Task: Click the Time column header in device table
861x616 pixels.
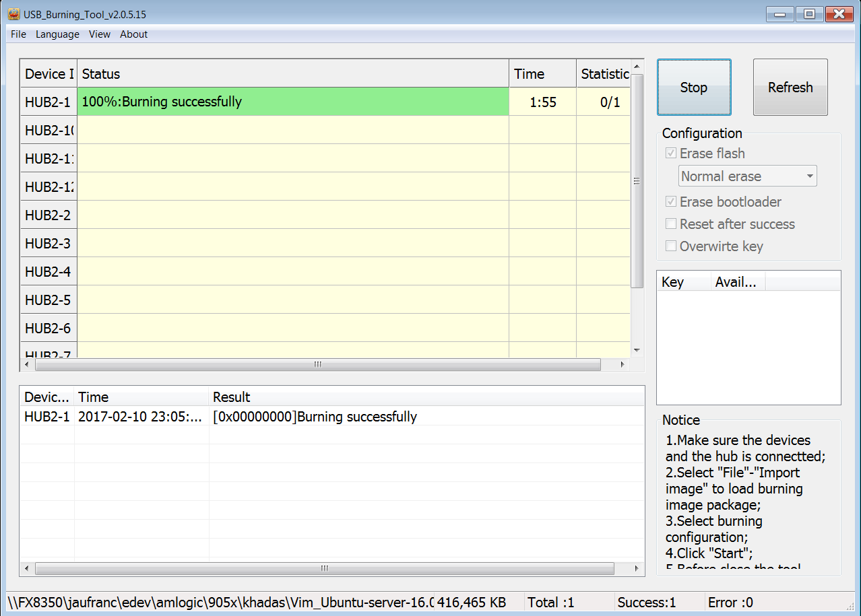Action: point(542,74)
